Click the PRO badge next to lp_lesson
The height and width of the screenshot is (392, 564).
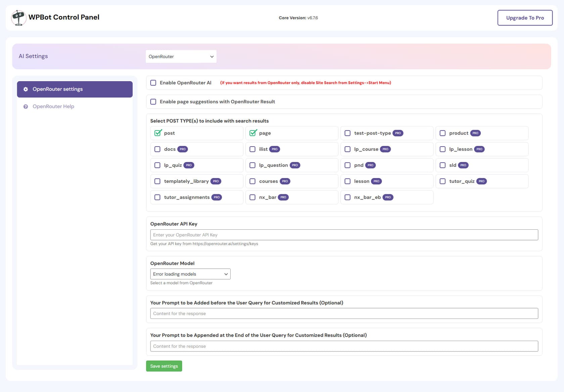pos(479,149)
